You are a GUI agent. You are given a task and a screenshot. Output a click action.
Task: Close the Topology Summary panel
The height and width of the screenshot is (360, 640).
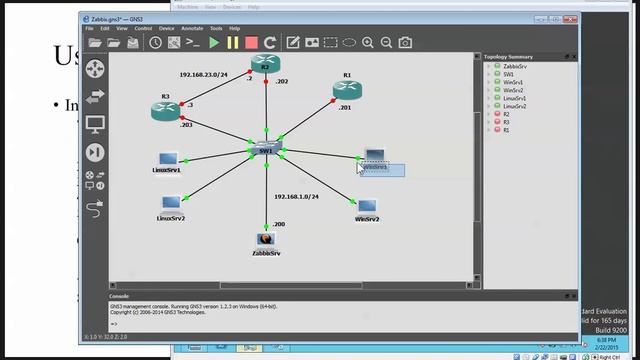574,57
